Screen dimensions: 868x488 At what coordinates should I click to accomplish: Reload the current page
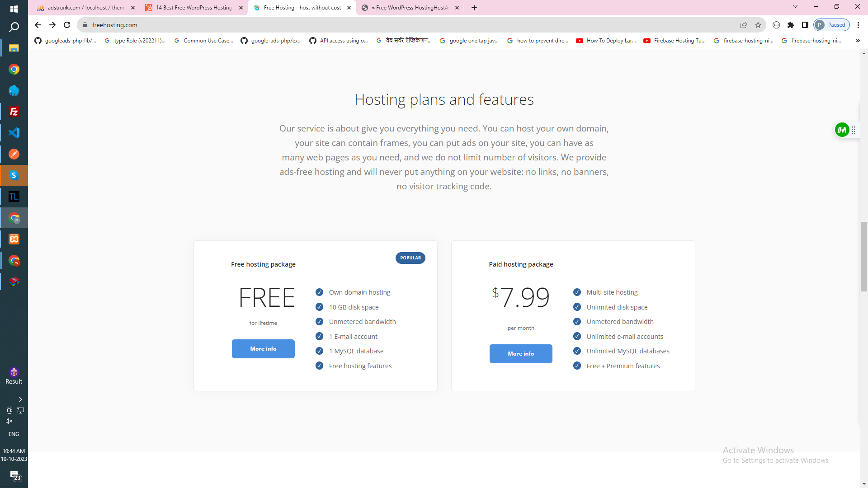(67, 25)
